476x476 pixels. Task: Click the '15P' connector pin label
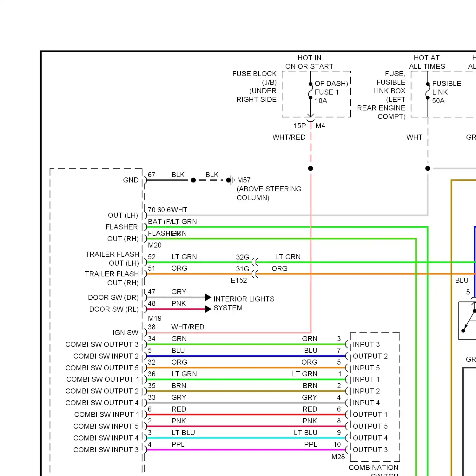[300, 126]
